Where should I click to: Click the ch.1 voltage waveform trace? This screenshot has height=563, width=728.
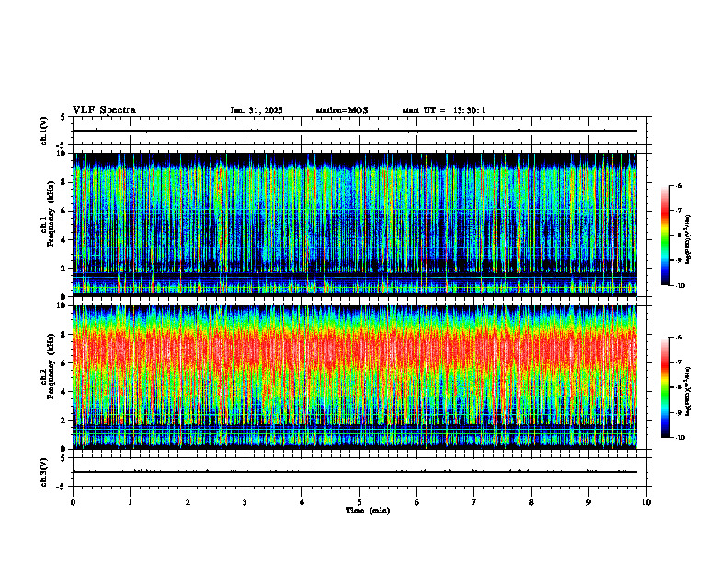355,131
